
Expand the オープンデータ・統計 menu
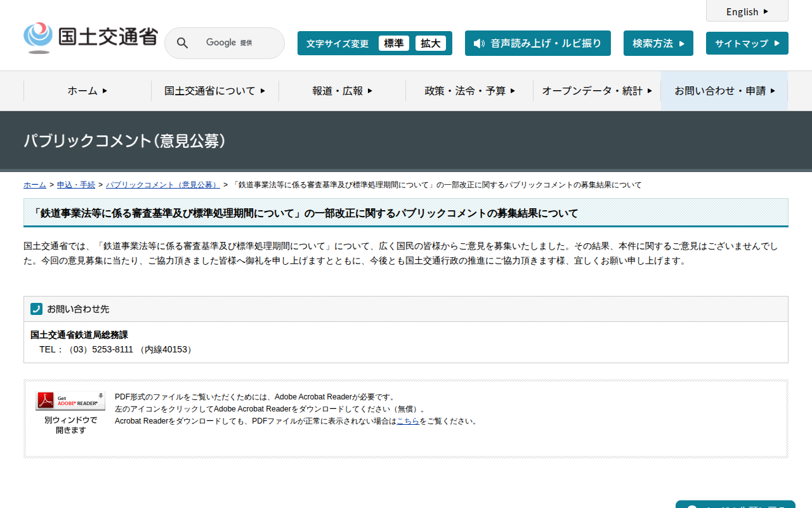[596, 91]
